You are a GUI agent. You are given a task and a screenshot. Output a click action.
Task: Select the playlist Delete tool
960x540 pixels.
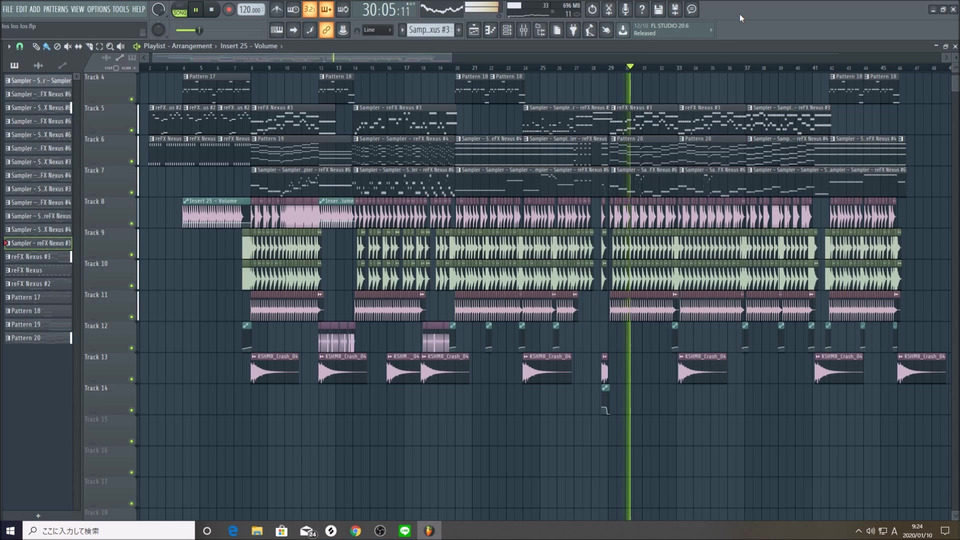click(x=57, y=46)
